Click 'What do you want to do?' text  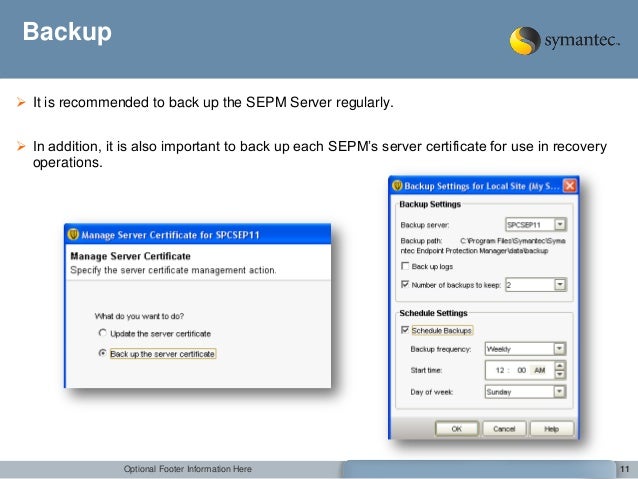139,316
